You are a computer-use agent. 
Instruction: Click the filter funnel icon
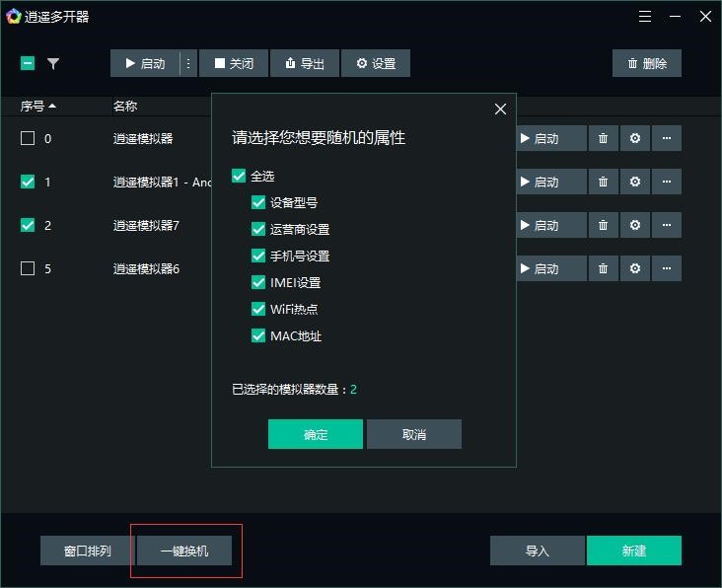point(53,63)
